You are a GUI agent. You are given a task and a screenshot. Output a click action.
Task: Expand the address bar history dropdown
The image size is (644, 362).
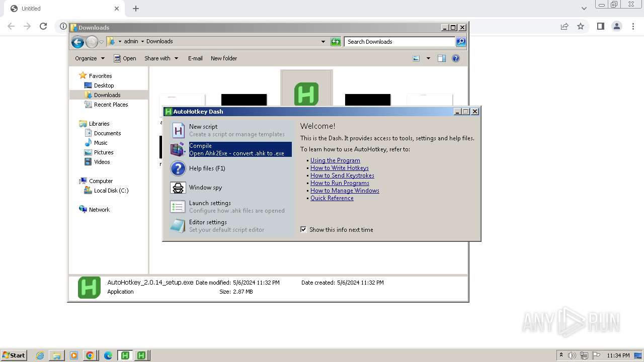pos(323,42)
